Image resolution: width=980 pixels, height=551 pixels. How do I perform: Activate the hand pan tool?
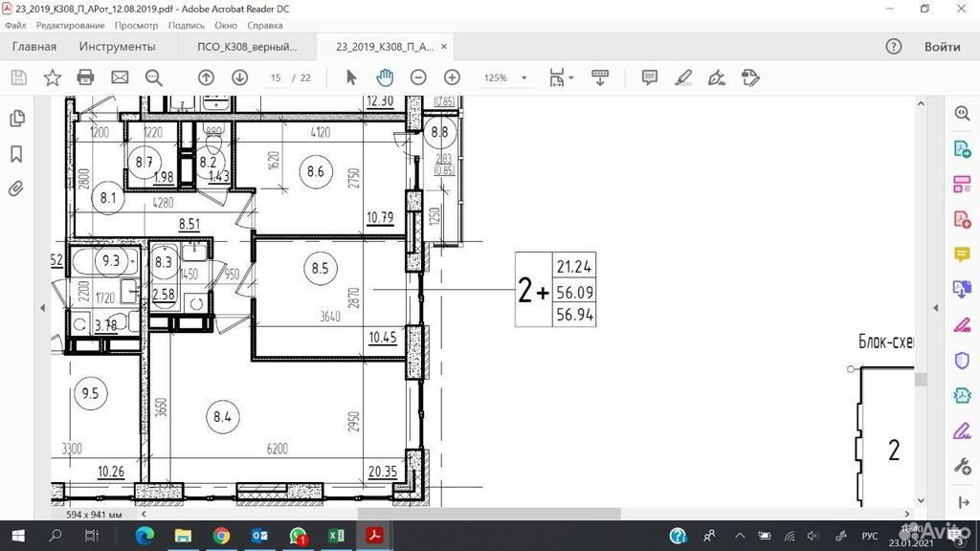point(385,77)
